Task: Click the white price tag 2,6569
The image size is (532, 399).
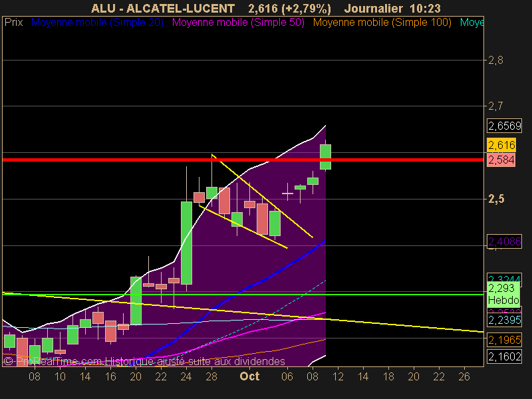Action: point(504,126)
